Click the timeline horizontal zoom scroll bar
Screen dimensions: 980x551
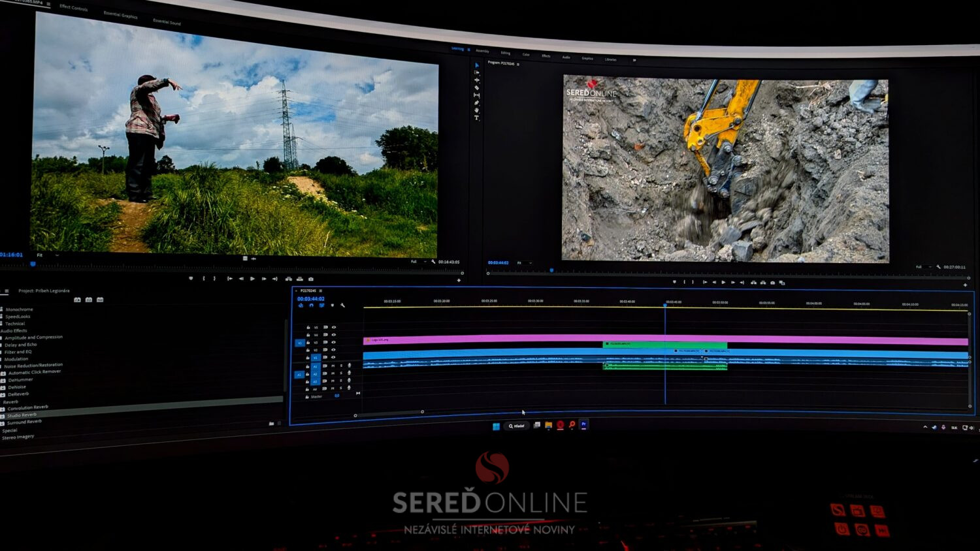(389, 413)
